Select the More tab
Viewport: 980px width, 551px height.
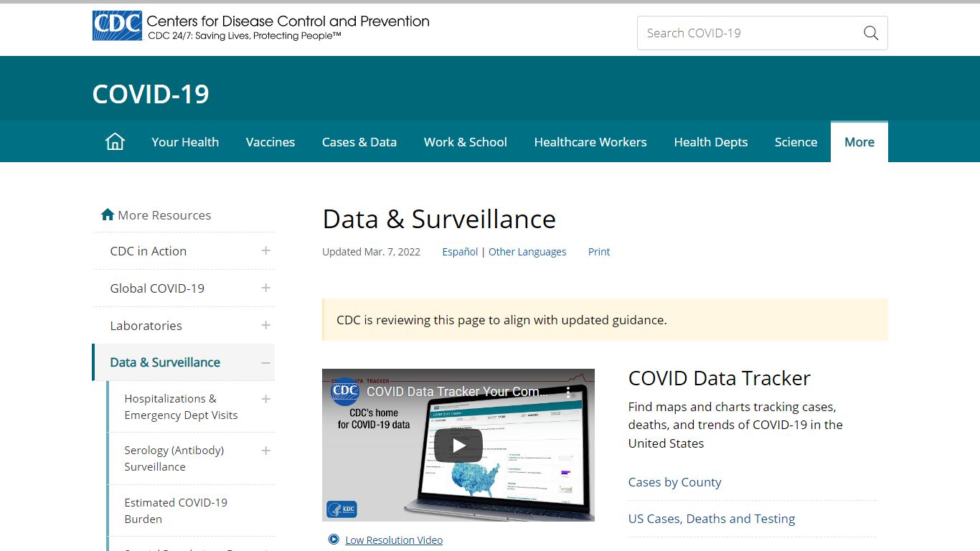[x=859, y=142]
